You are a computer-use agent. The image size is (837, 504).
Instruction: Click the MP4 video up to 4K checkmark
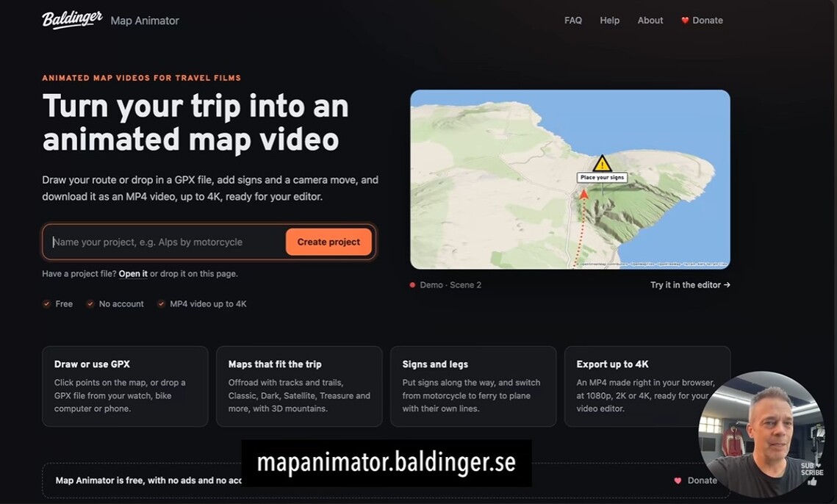161,303
